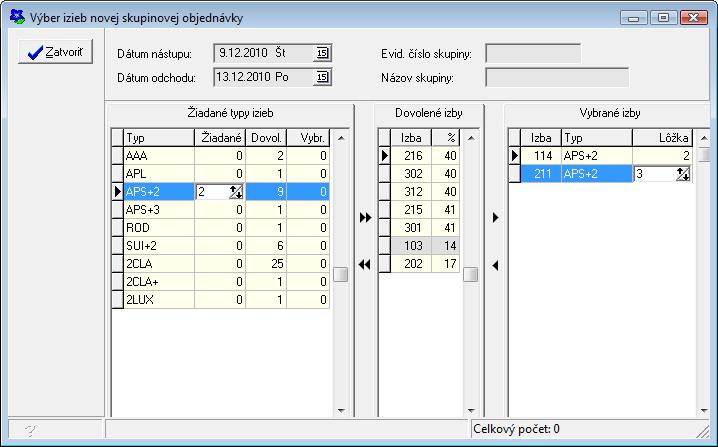This screenshot has width=718, height=447.
Task: Click the Izba column header in Dovolené izby
Action: click(411, 137)
